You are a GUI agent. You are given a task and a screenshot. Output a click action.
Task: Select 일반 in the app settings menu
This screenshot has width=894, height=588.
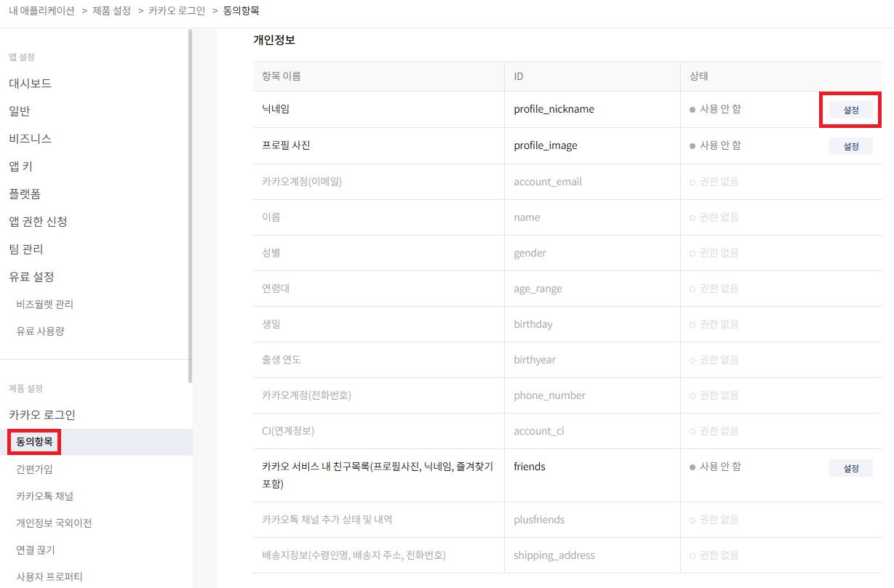(x=20, y=111)
